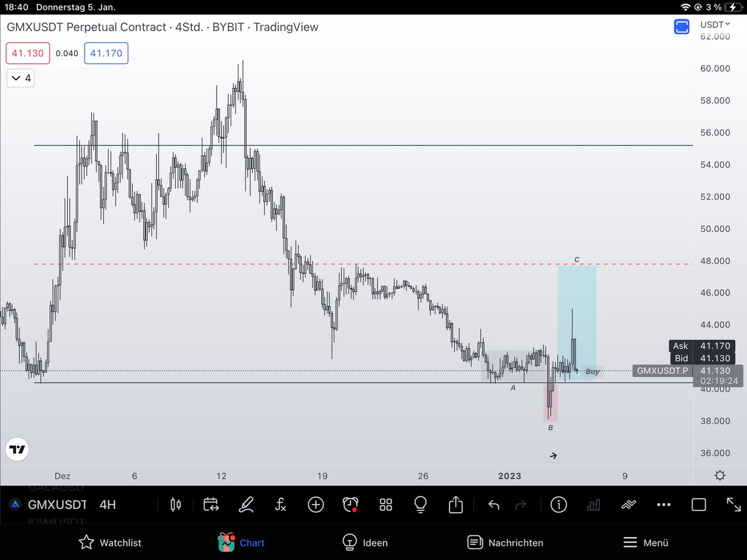Select the red dashed horizontal line at 48.000
The width and height of the screenshot is (747, 560).
364,264
